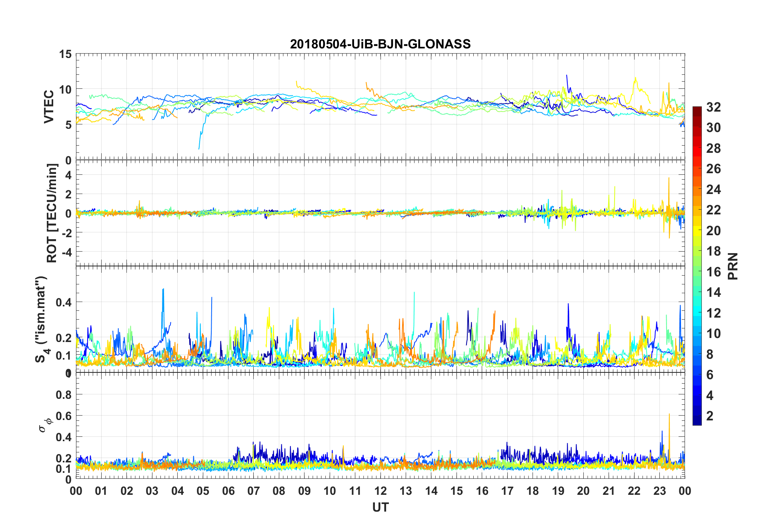This screenshot has width=761, height=532.
Task: Select PRN colorbar tick label 24
Action: point(714,189)
